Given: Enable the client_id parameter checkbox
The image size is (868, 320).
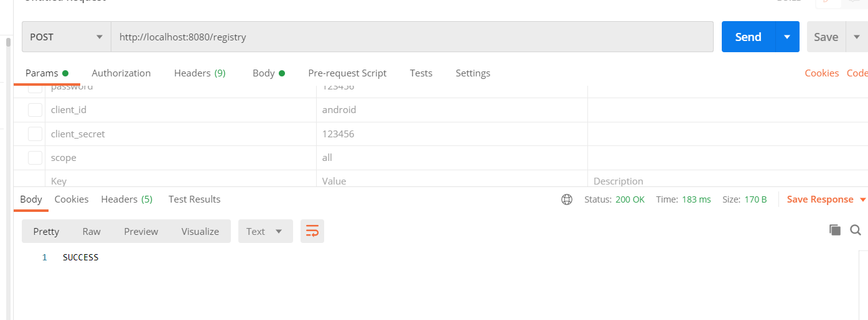Looking at the screenshot, I should [35, 110].
